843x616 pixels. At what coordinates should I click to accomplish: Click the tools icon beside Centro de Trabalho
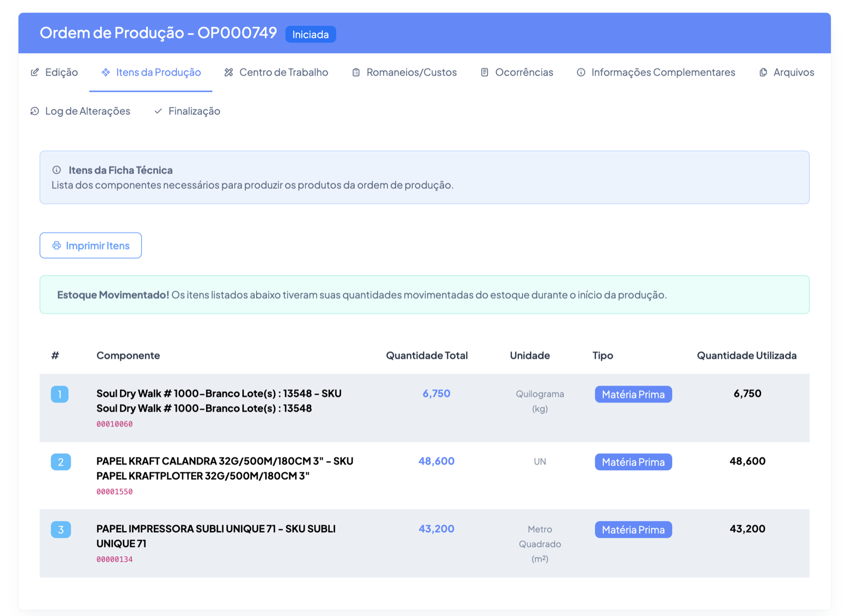point(229,72)
